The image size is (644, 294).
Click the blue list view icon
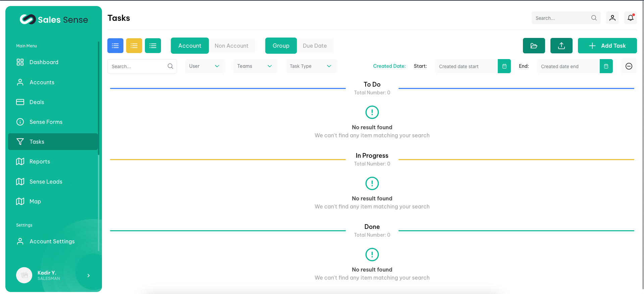point(115,46)
